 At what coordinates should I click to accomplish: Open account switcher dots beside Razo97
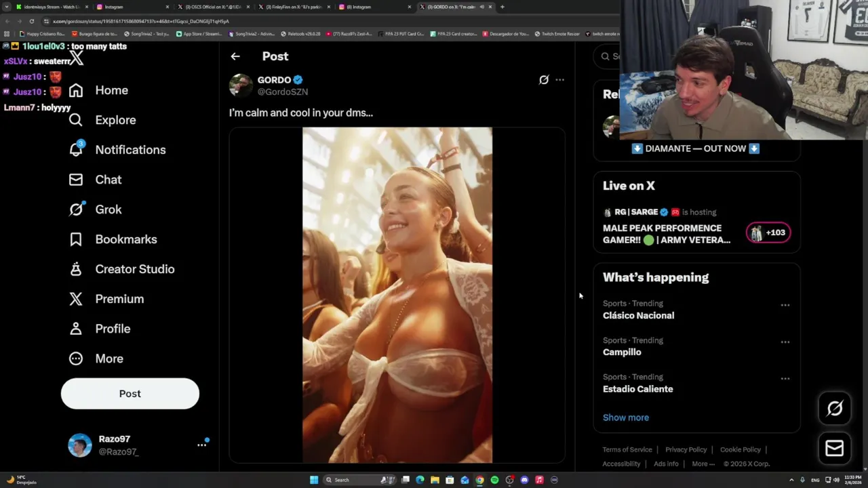[201, 445]
